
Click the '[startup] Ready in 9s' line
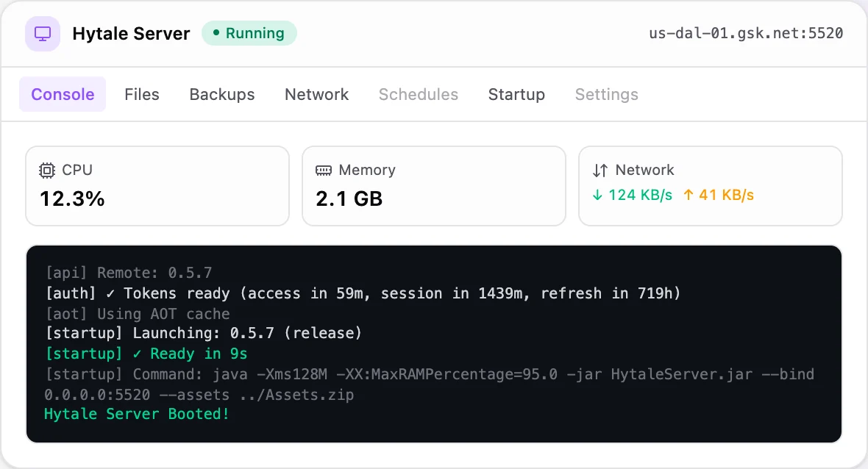pos(146,354)
